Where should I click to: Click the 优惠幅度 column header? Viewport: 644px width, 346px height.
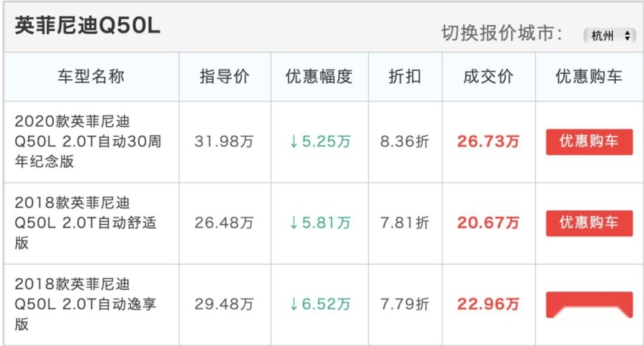(319, 76)
